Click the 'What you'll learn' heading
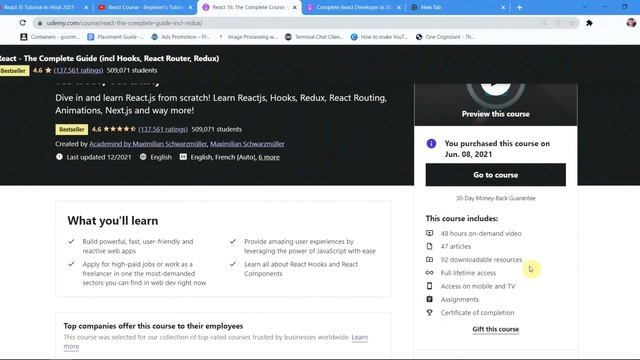The width and height of the screenshot is (640, 360). click(113, 221)
